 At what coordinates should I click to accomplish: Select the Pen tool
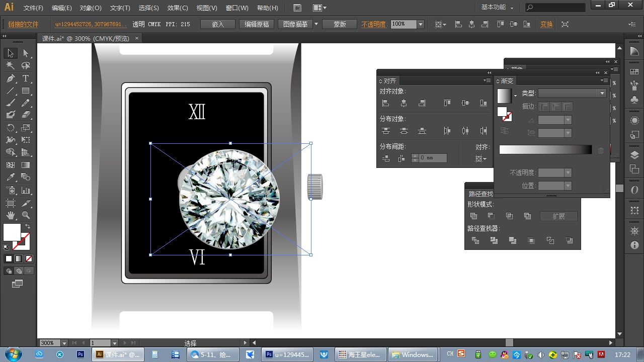[11, 78]
